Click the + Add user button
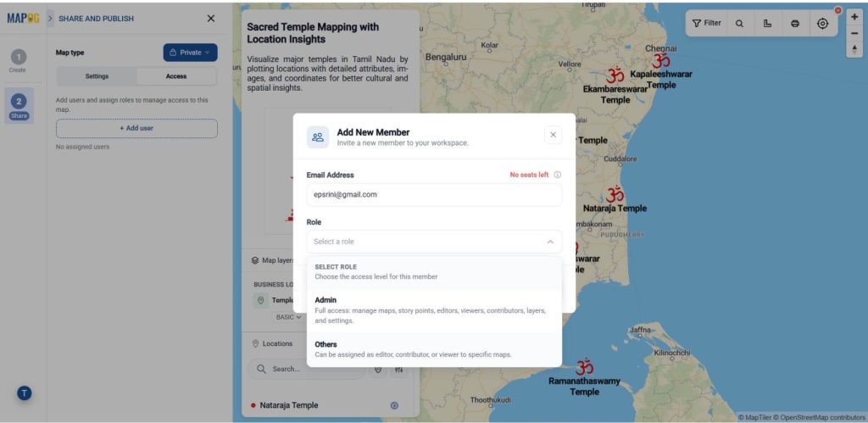Viewport: 868px width, 423px height. coord(136,128)
